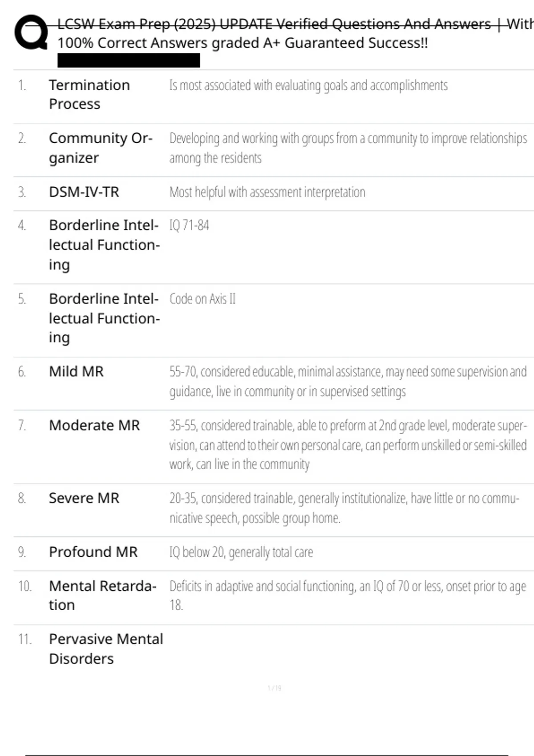Click the Pervasive Mental Disorders term
This screenshot has height=756, width=534.
[106, 649]
